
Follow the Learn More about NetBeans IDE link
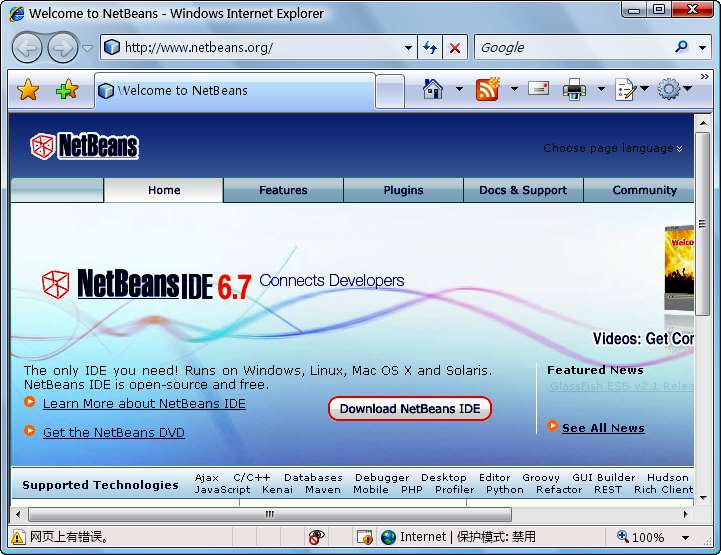coord(144,403)
